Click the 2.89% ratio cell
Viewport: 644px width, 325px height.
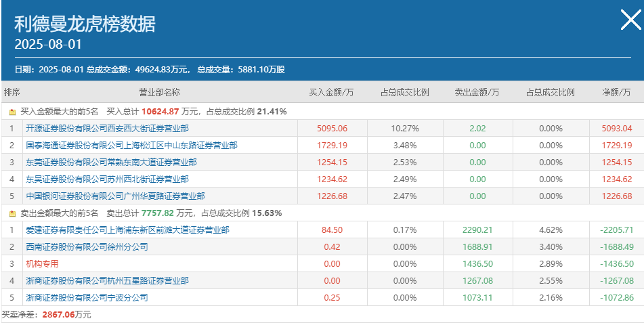tap(551, 263)
